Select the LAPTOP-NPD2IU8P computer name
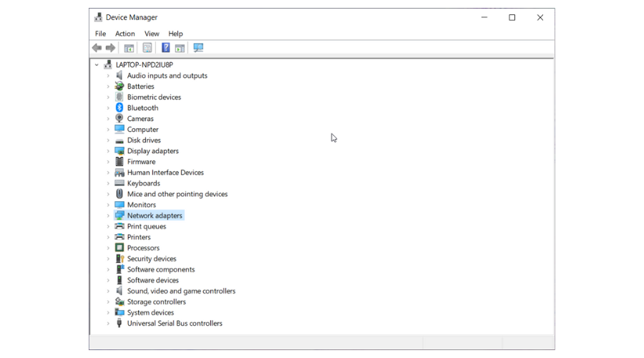This screenshot has height=358, width=644. pos(144,64)
